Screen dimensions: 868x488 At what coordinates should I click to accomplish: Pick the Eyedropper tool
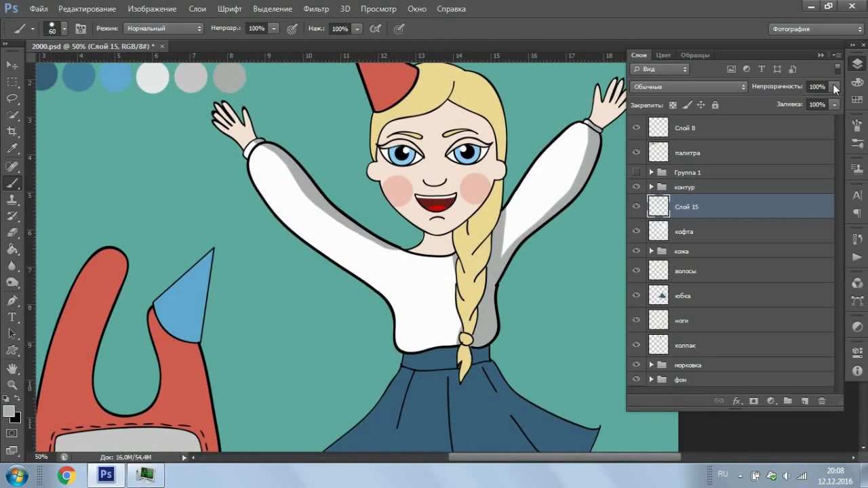click(x=12, y=148)
